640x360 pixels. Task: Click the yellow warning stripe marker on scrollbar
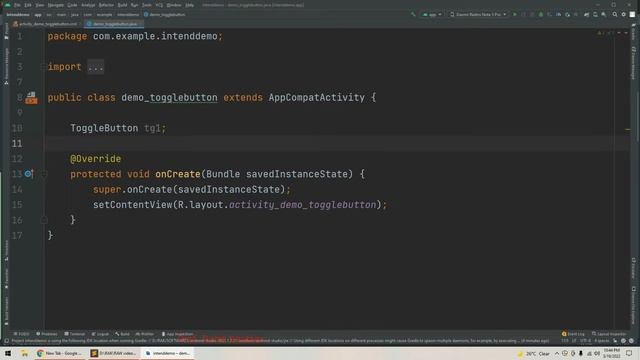628,130
